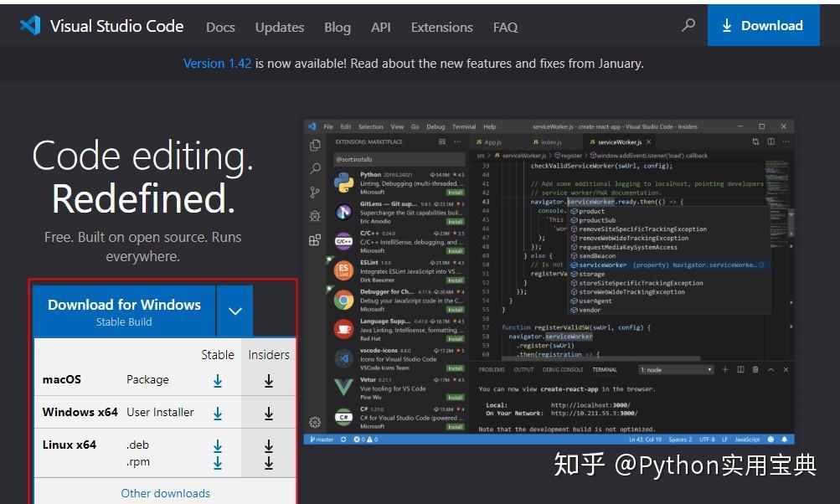
Task: Download Windows x64 Insiders user installer
Action: [269, 413]
